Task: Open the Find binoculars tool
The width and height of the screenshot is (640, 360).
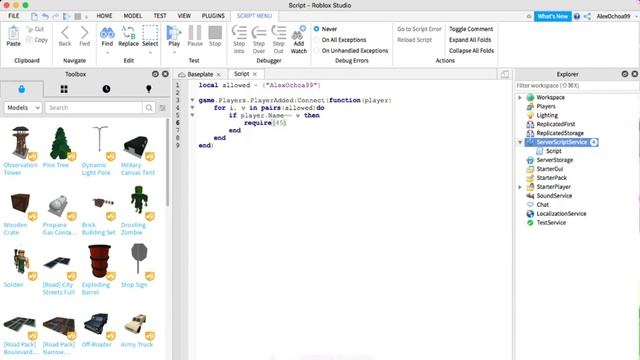Action: click(107, 33)
